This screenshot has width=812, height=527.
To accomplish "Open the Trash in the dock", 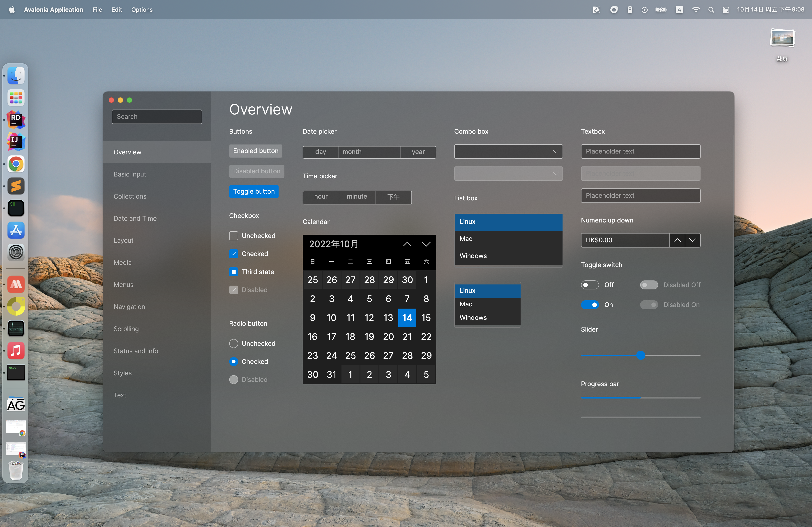I will (x=16, y=471).
